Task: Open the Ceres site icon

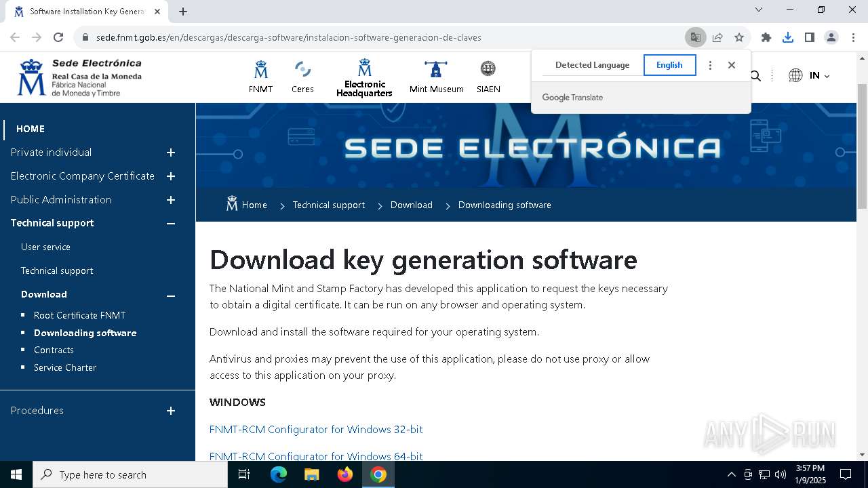Action: point(302,77)
